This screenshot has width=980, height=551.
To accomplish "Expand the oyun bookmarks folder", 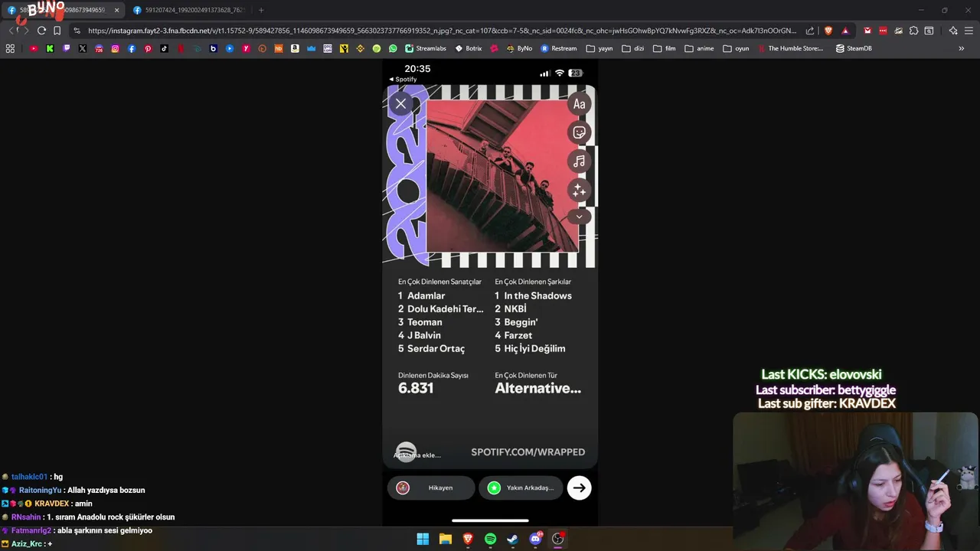I will 736,48.
